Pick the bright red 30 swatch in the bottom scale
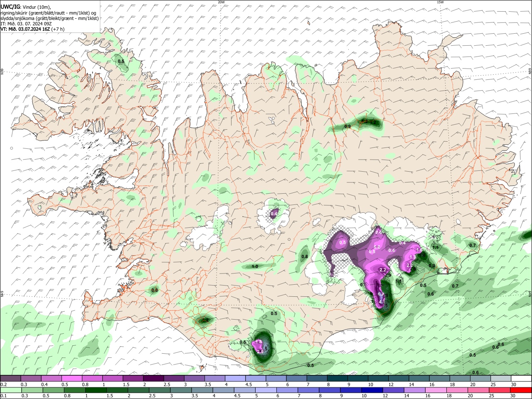This screenshot has height=399, width=532. (521, 390)
